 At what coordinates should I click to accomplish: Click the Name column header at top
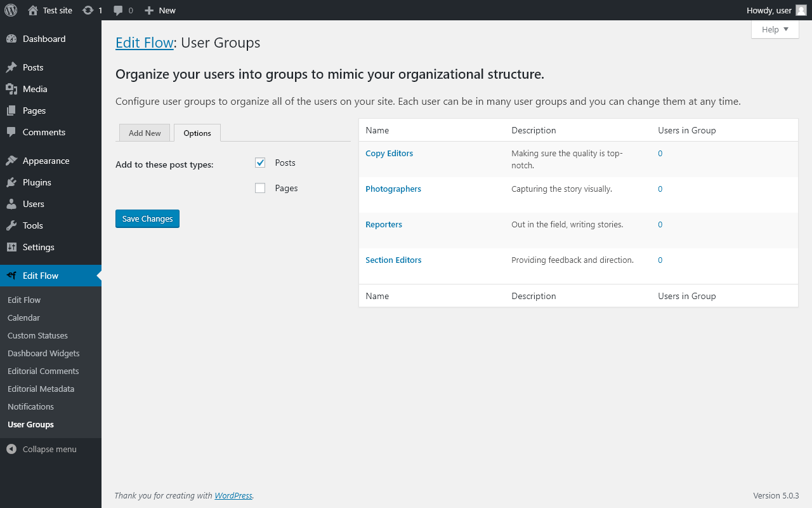tap(377, 130)
